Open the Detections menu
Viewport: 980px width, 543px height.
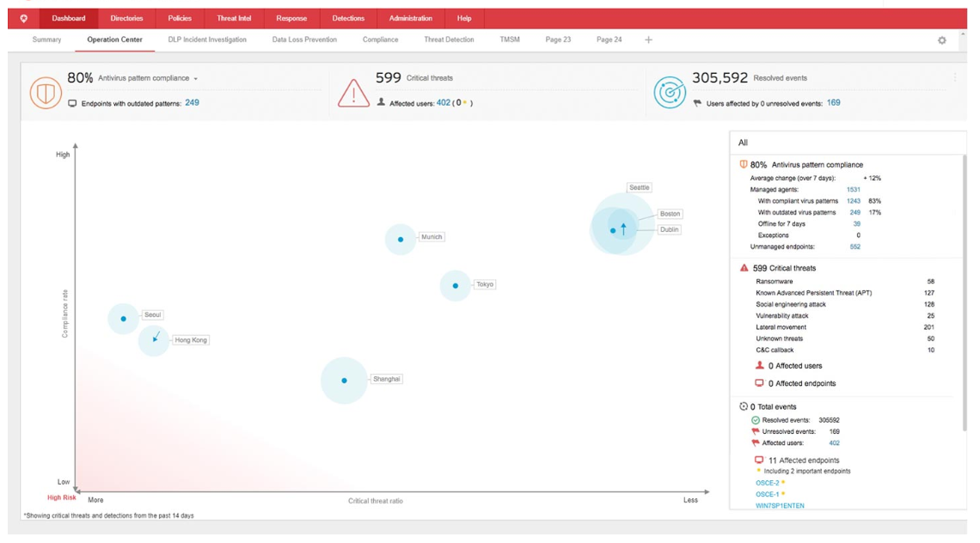point(348,17)
